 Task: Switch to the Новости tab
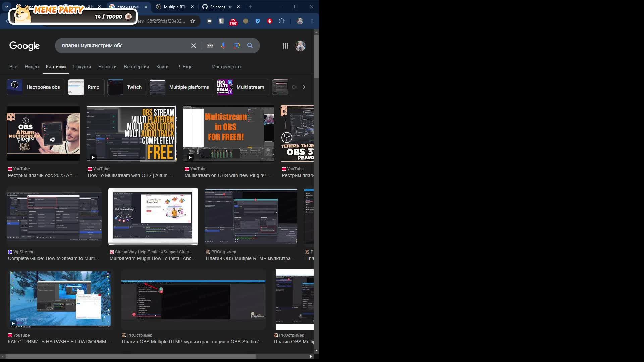point(107,67)
